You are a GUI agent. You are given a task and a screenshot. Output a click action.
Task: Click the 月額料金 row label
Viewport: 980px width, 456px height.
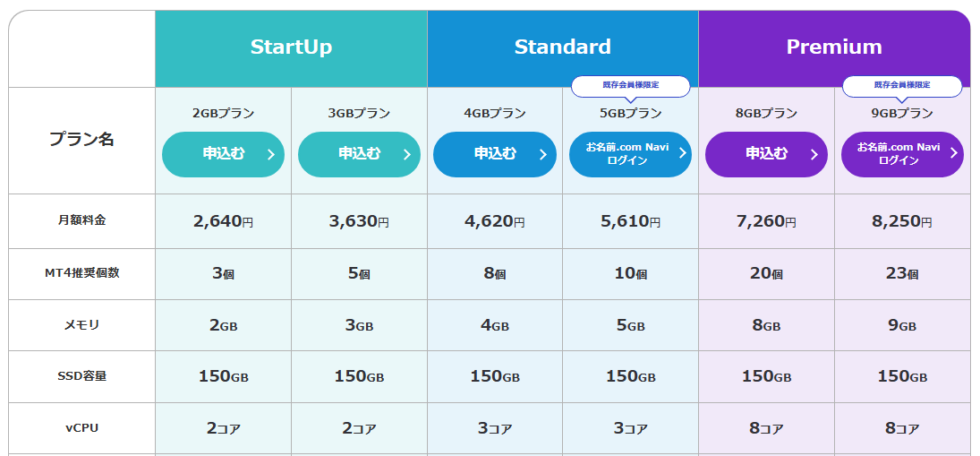[81, 220]
